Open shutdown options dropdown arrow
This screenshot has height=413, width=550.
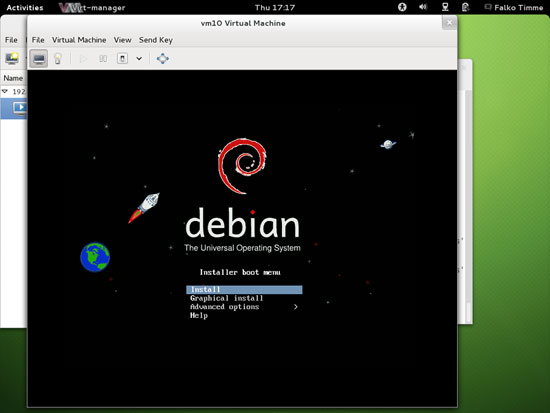click(139, 59)
